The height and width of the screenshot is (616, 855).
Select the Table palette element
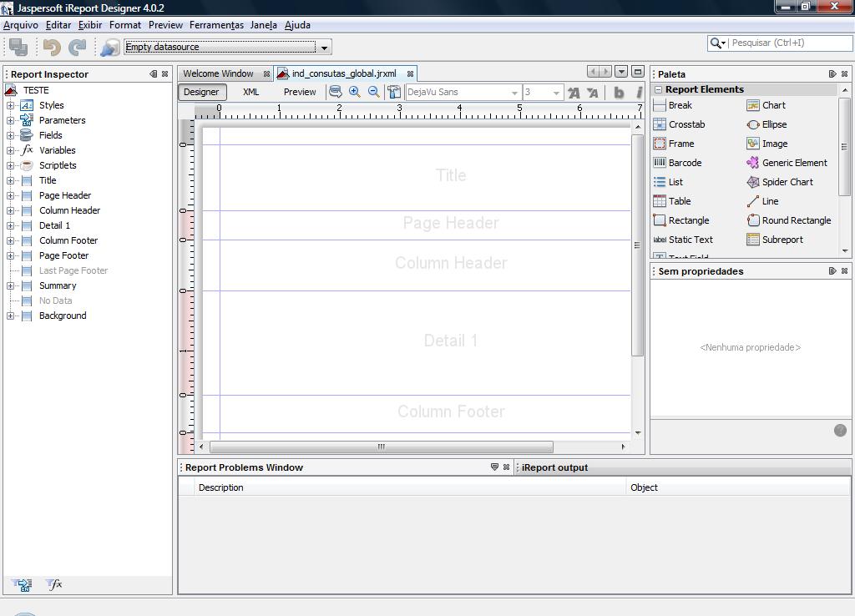(672, 201)
